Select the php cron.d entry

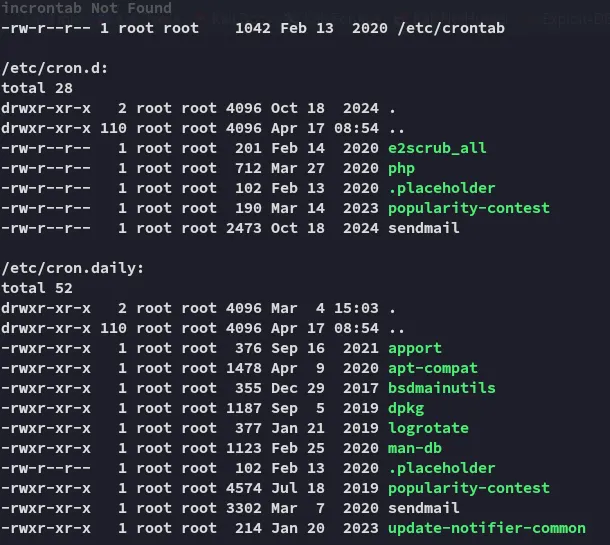pyautogui.click(x=401, y=168)
